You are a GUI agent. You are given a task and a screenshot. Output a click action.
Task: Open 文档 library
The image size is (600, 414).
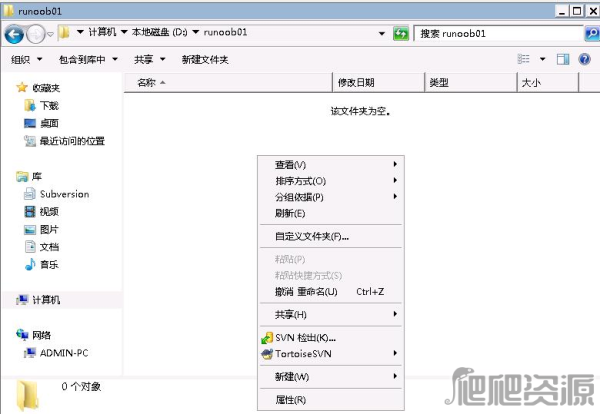pyautogui.click(x=49, y=247)
